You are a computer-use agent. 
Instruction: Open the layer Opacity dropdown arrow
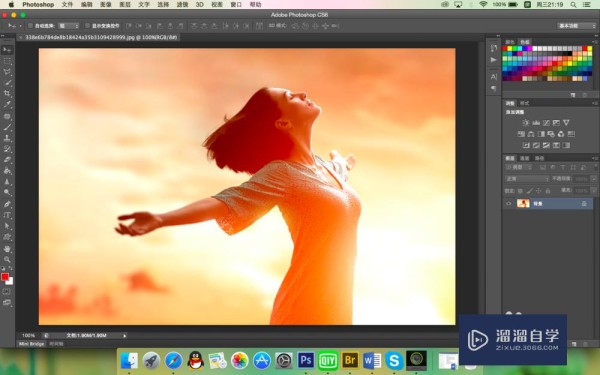tap(594, 179)
